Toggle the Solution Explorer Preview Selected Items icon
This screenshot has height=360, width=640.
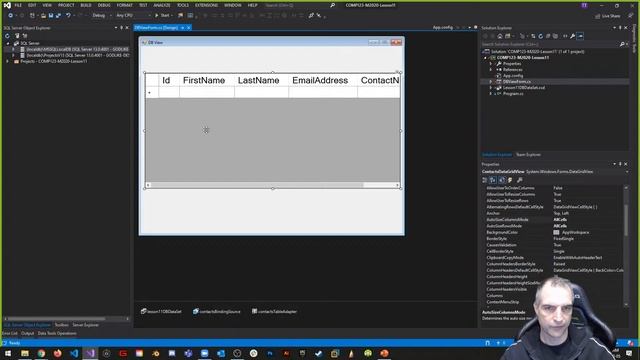pos(580,36)
